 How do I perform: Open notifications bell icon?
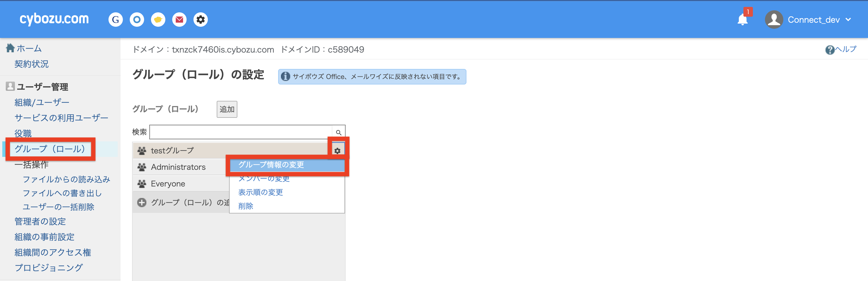coord(742,20)
